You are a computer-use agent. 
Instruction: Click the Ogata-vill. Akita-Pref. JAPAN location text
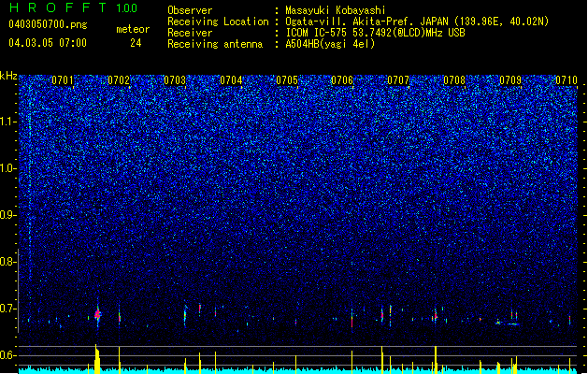417,22
